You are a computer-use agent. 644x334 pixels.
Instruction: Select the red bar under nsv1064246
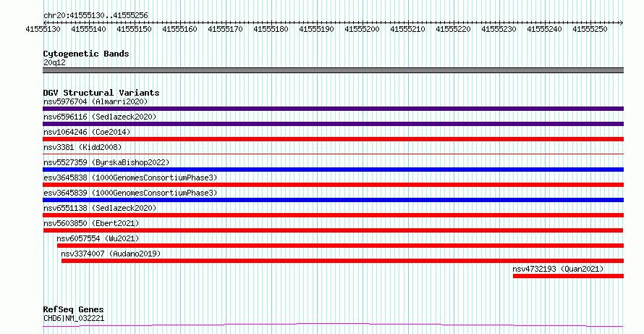pos(333,139)
